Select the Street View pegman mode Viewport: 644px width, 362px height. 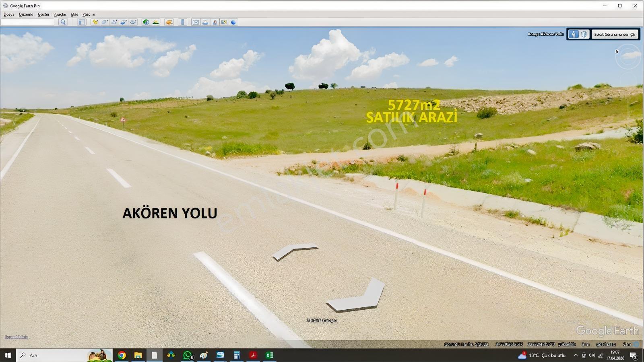pyautogui.click(x=574, y=34)
